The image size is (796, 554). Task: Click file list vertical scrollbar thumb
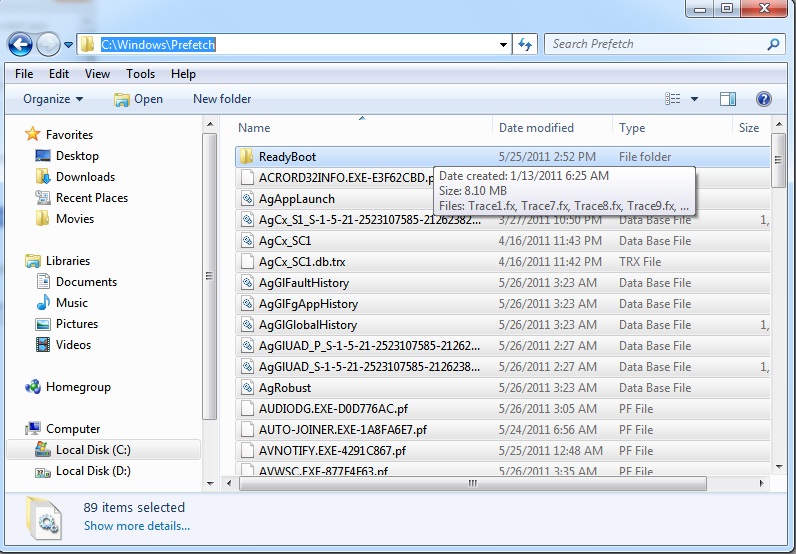pos(778,160)
